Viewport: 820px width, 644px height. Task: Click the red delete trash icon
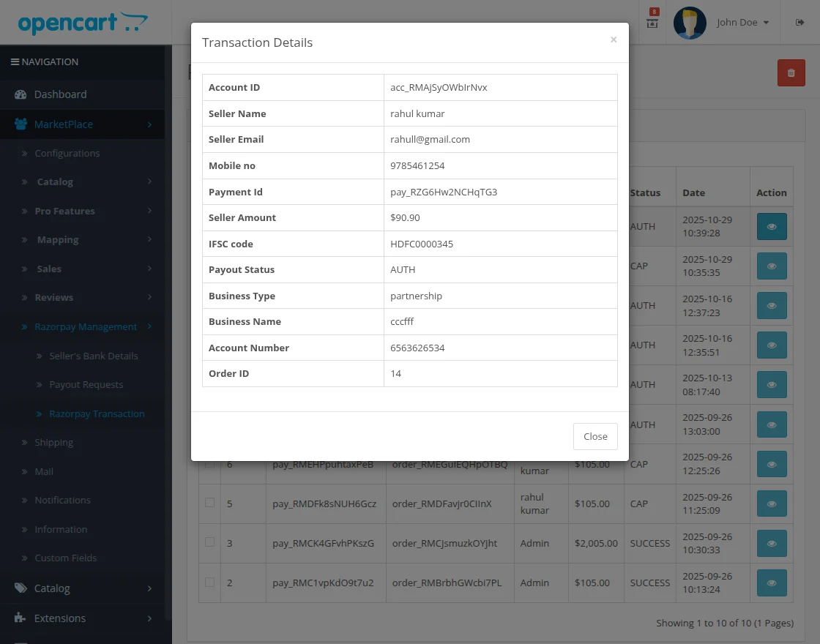[x=791, y=72]
